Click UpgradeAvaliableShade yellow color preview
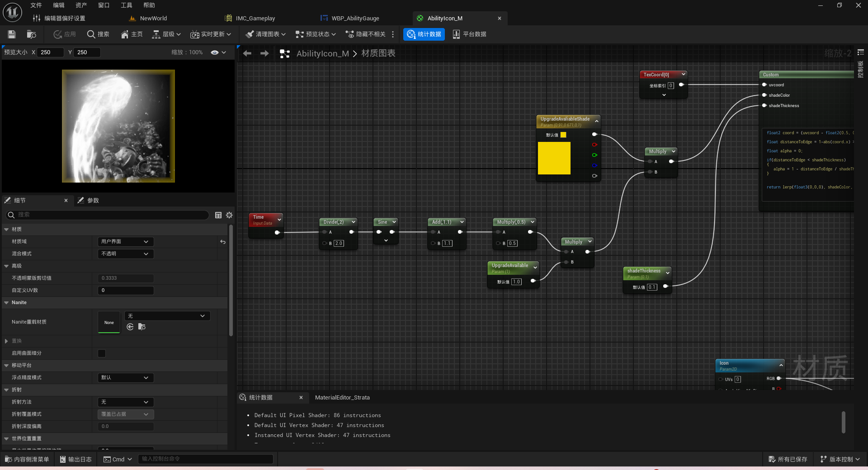 click(x=554, y=158)
